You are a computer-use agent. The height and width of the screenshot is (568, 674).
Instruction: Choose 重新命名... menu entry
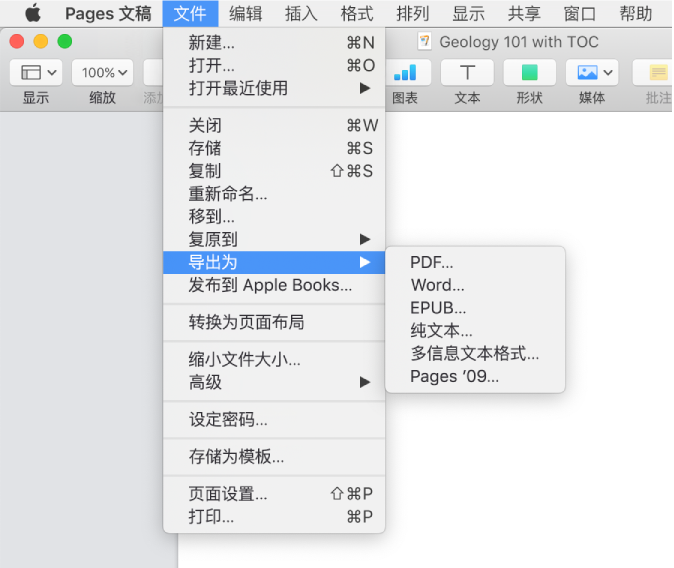(274, 194)
